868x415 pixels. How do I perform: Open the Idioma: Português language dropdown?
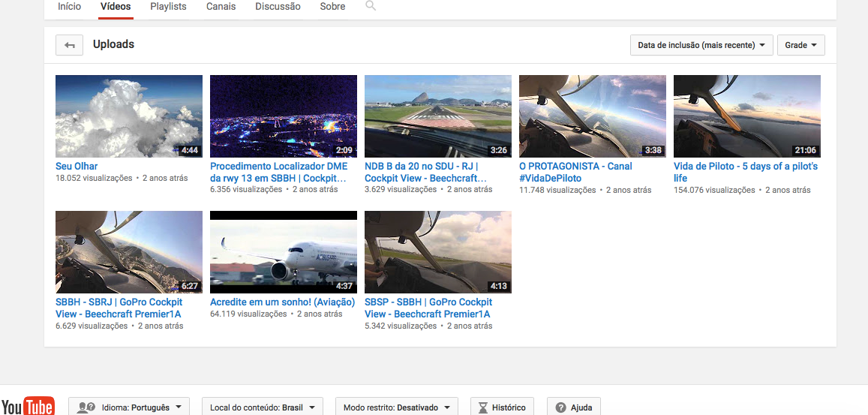[129, 407]
